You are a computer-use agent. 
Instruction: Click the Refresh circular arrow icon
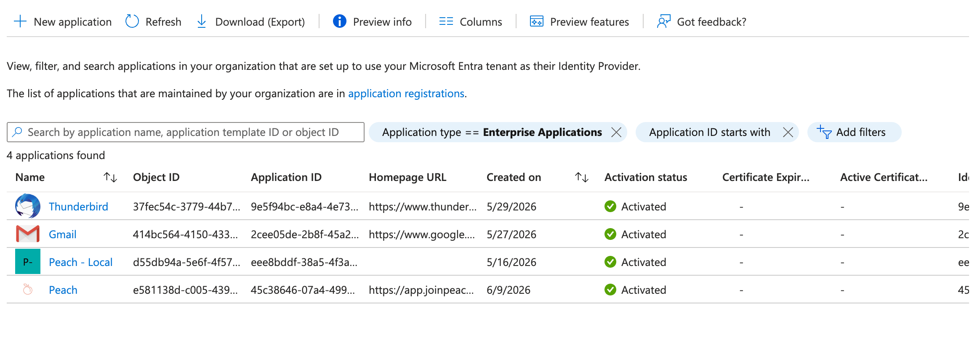pos(132,21)
